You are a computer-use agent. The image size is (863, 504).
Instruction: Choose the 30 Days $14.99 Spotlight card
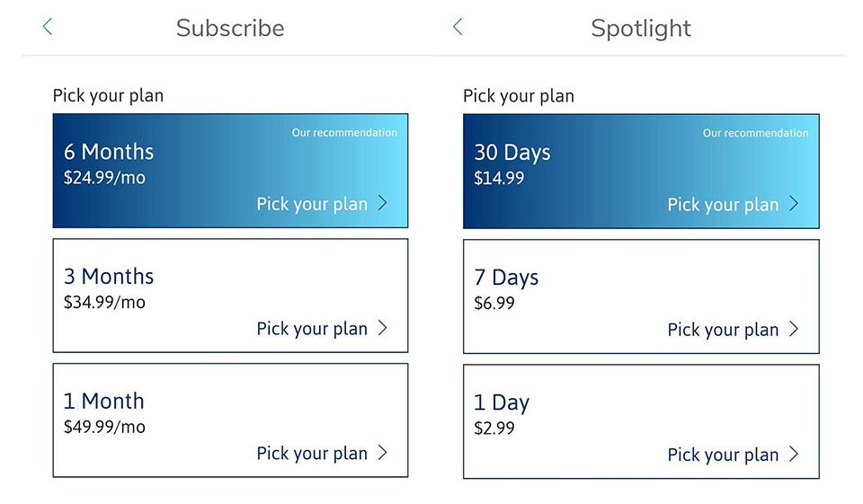point(641,171)
